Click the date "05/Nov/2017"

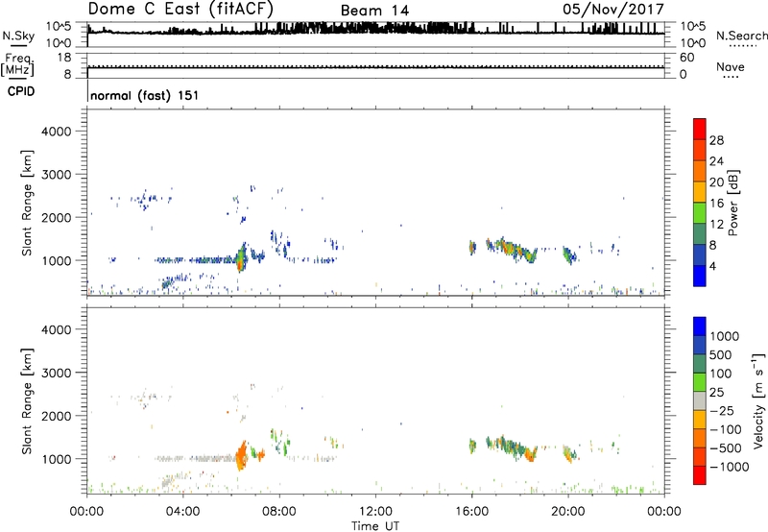pyautogui.click(x=613, y=10)
